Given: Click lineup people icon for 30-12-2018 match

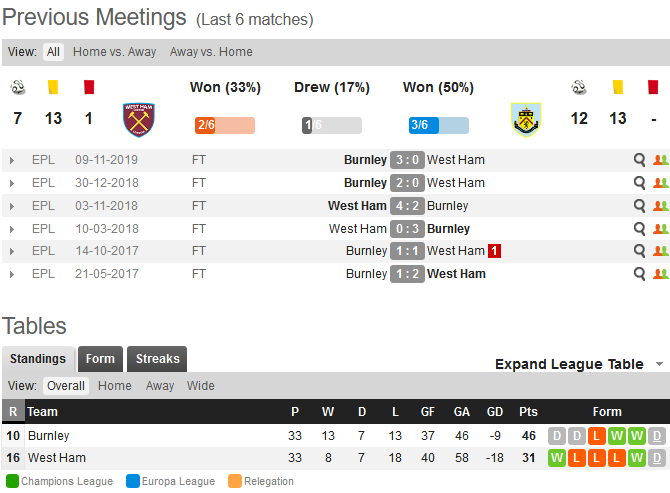Looking at the screenshot, I should tap(661, 183).
